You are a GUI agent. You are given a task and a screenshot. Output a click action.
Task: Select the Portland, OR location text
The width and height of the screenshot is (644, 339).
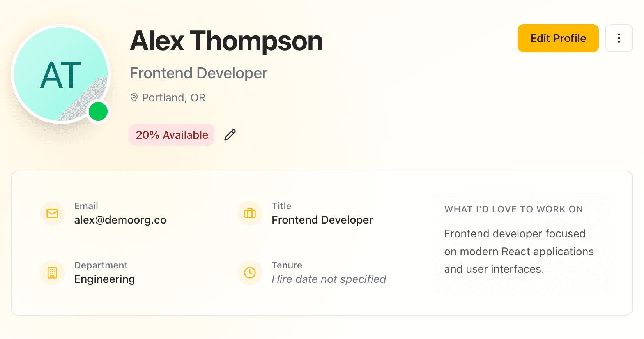[173, 97]
